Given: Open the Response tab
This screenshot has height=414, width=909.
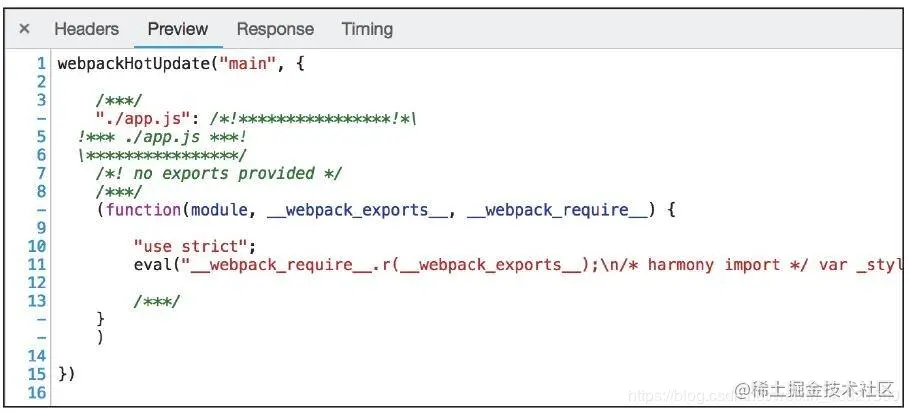Looking at the screenshot, I should pos(275,29).
